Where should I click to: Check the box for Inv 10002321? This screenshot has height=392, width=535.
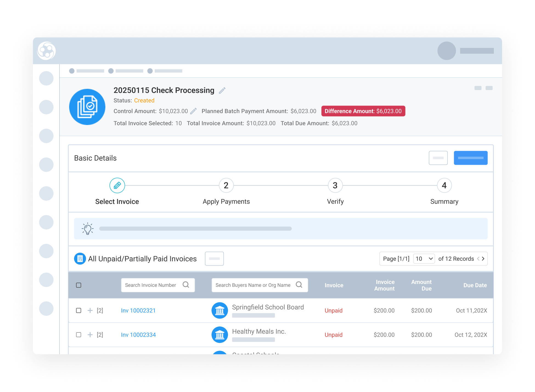point(79,310)
